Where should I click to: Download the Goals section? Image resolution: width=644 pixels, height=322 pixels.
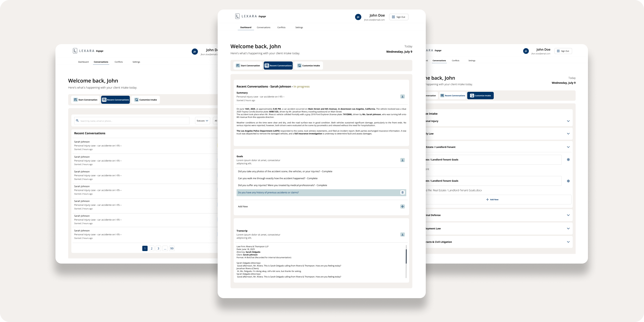click(x=402, y=160)
